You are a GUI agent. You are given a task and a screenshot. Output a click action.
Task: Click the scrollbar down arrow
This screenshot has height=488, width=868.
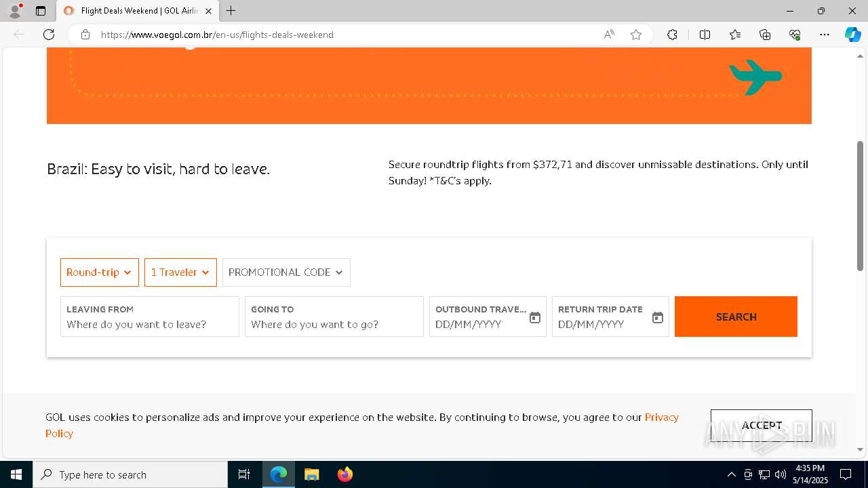coord(861,449)
